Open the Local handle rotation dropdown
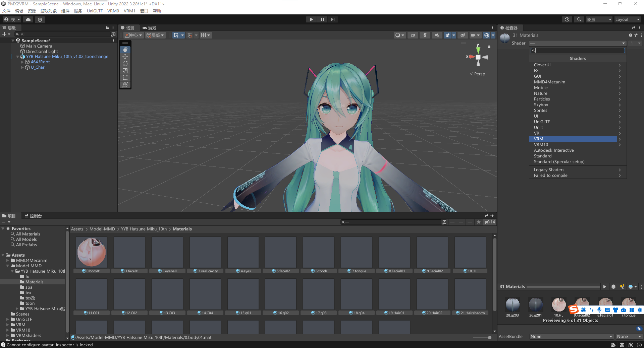Viewport: 644px width, 348px height. [155, 35]
